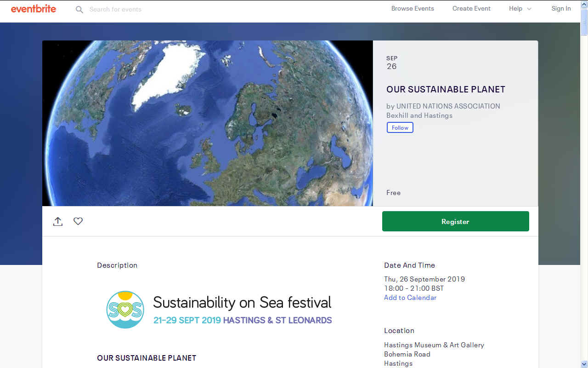This screenshot has width=588, height=368.
Task: Click '18:00 - 21:00 BST' time text
Action: [414, 288]
